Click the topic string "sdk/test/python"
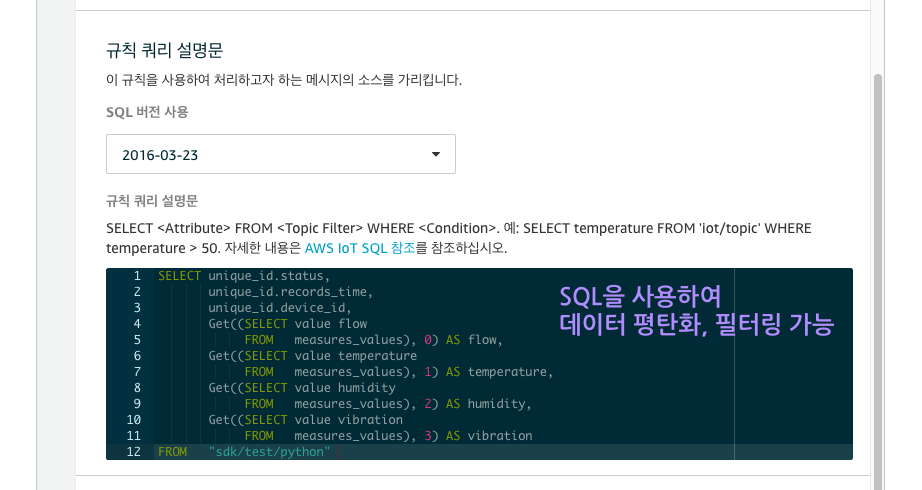Viewport: 922px width, 490px height. coord(269,452)
